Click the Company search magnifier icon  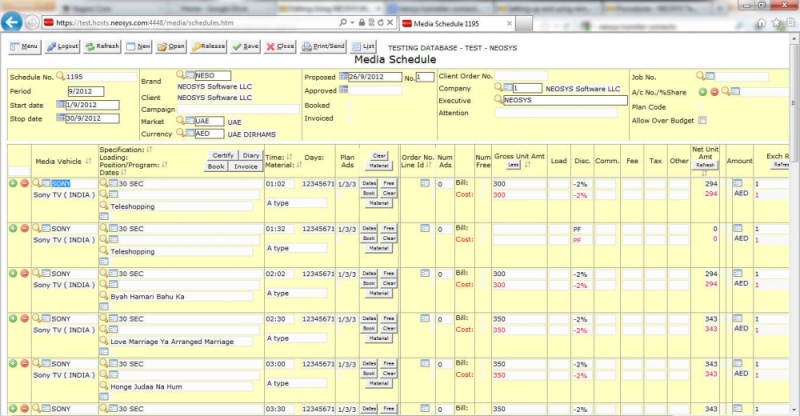498,87
